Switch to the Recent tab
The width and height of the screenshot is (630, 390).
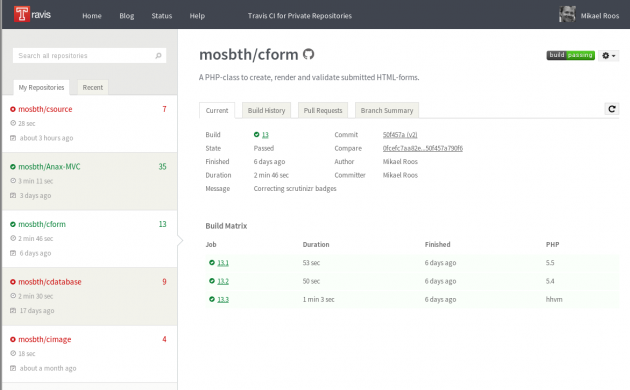93,87
